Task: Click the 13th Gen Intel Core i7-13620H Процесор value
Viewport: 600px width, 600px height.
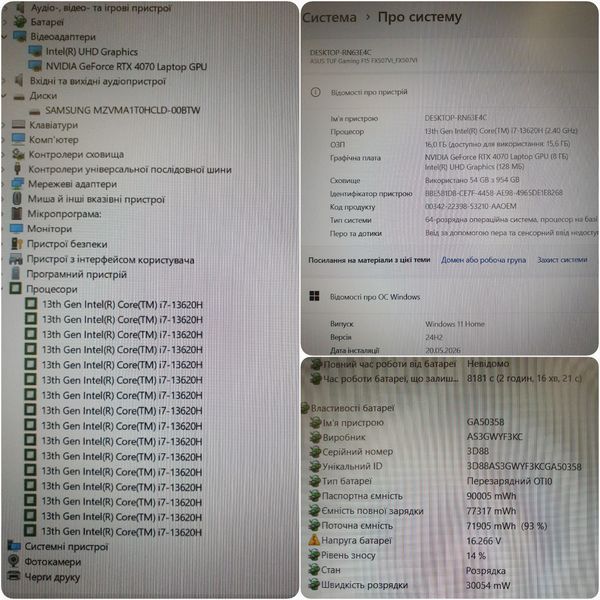Action: pos(501,131)
